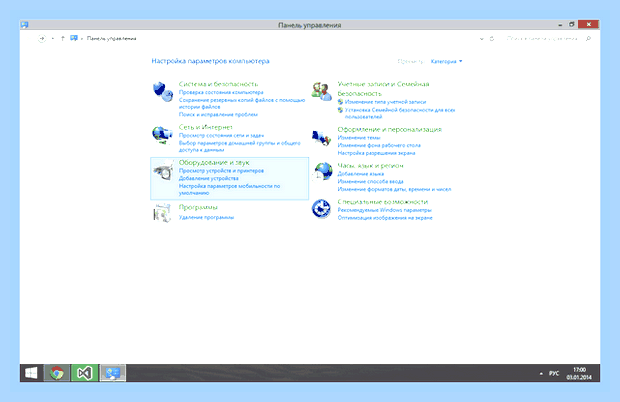Click Изменение типа учетной записи link
The width and height of the screenshot is (620, 402).
(386, 102)
